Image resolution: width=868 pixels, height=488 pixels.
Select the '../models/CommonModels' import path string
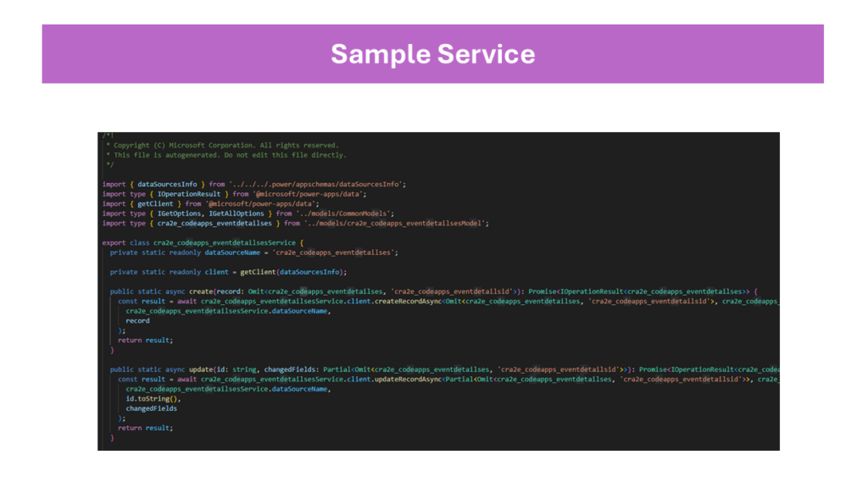coord(343,213)
